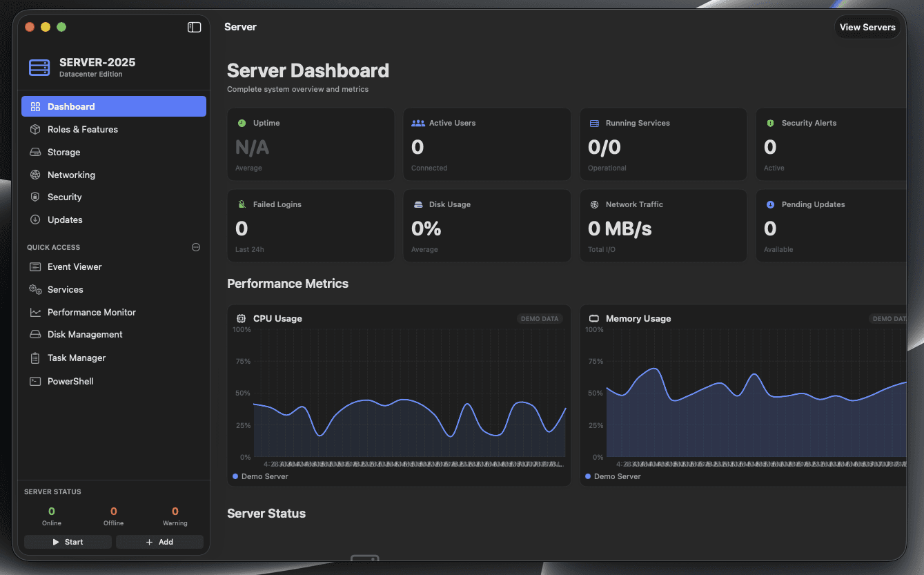Click the Dashboard grid icon
Screen dimensions: 924x575
tap(35, 106)
